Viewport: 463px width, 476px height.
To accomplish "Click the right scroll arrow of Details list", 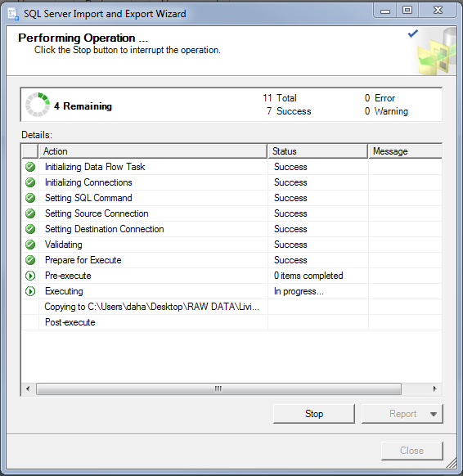I will (x=434, y=388).
